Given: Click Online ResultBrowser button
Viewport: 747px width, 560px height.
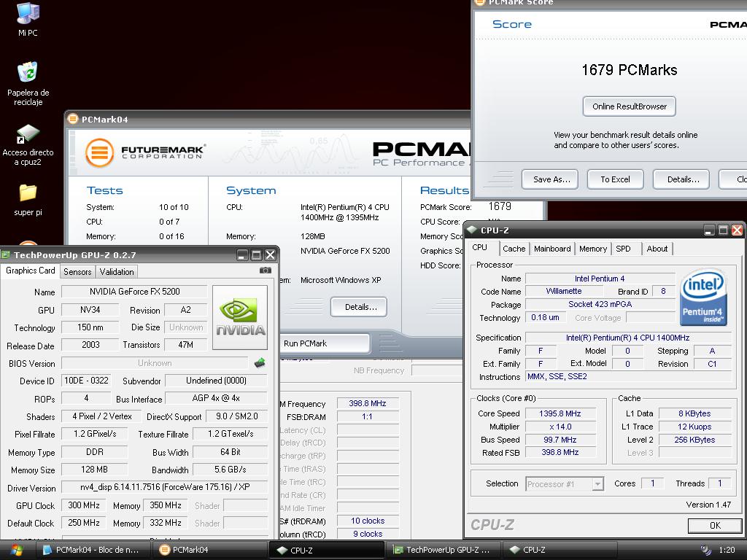Looking at the screenshot, I should pyautogui.click(x=630, y=106).
